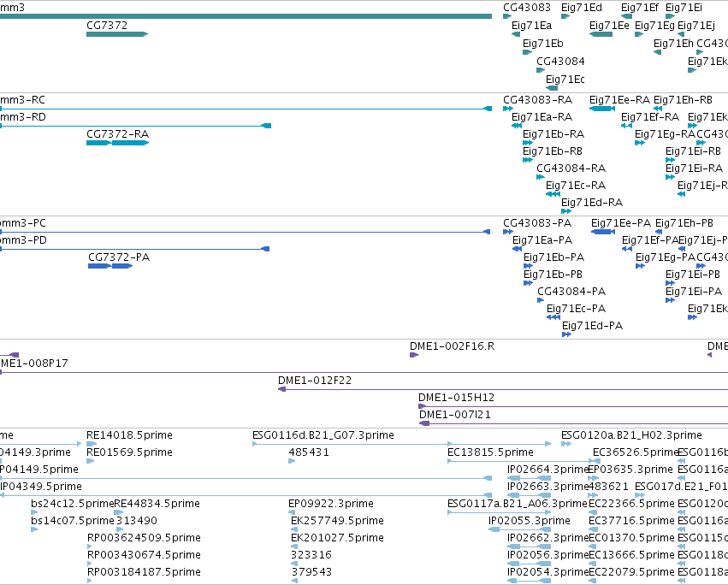Viewport: 728px width, 585px height.
Task: Open the CG43083-PA protein label
Action: [537, 223]
